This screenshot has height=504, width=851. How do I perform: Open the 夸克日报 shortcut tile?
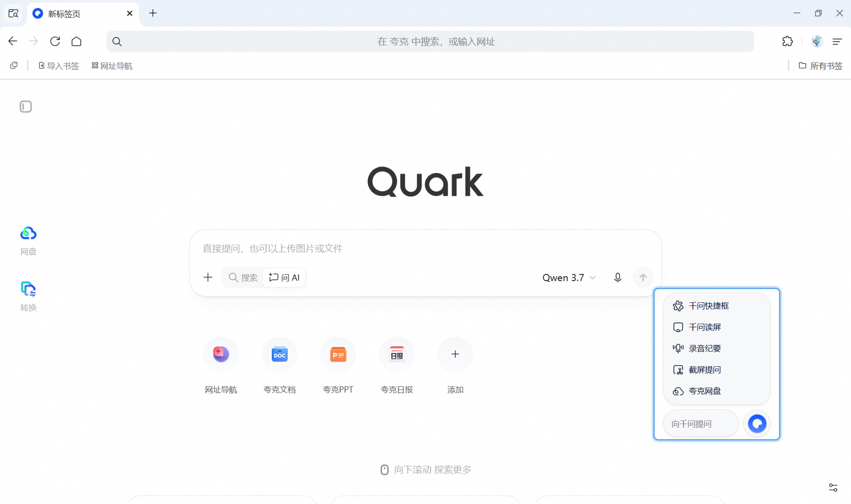click(x=397, y=365)
